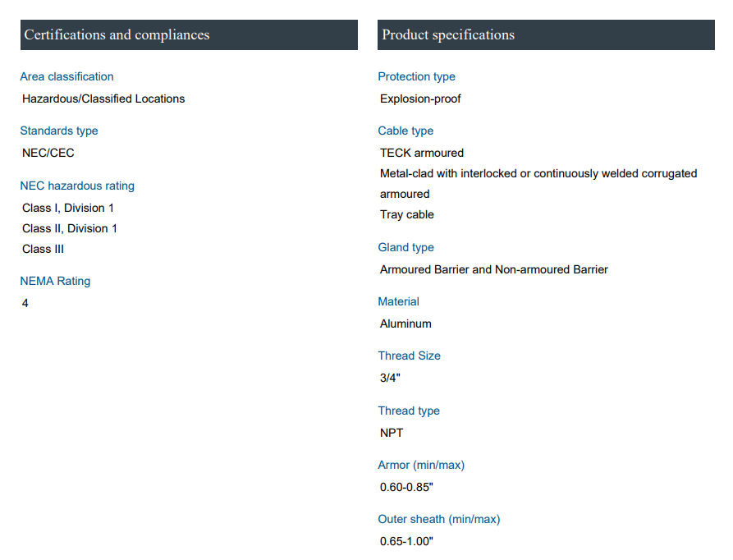Viewport: 733px width, 560px height.
Task: Click the Thread Size label
Action: [409, 356]
